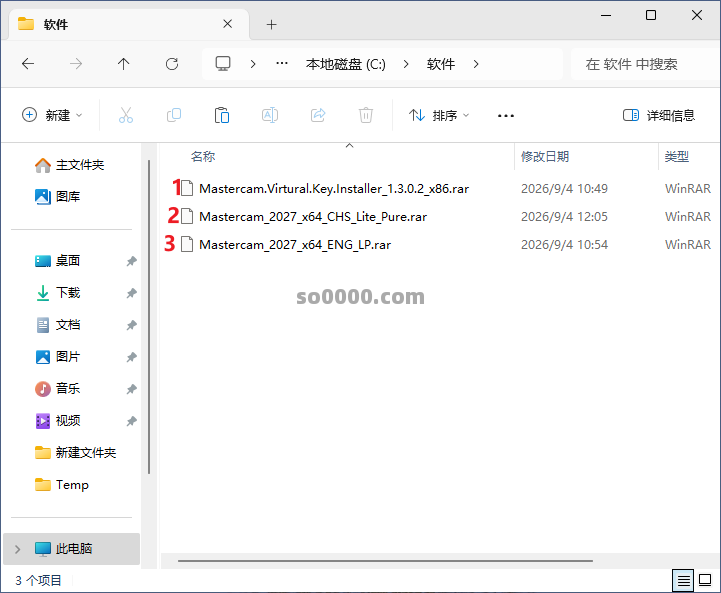Screen dimensions: 721x593
Task: Select 此电脑 in the sidebar
Action: tap(72, 549)
